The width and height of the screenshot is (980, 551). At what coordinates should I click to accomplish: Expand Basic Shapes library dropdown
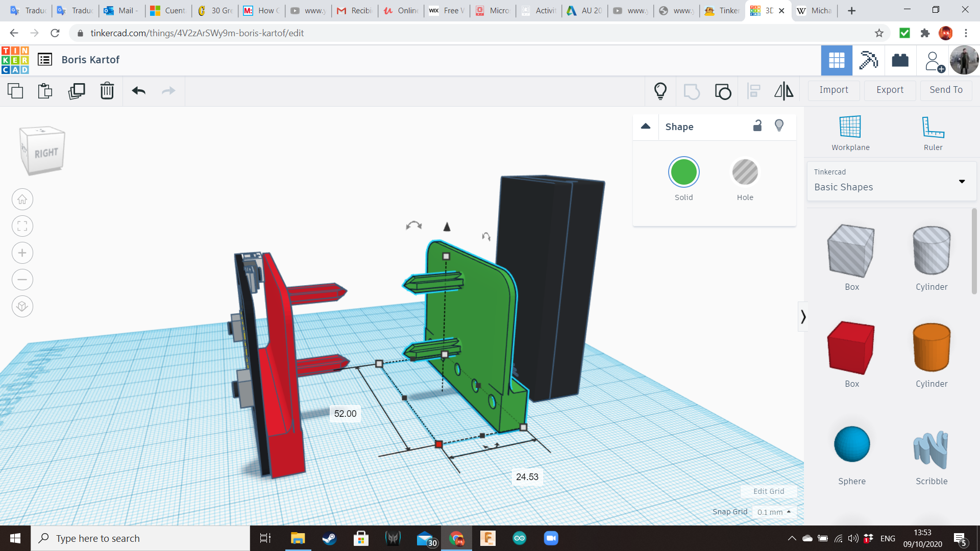962,181
